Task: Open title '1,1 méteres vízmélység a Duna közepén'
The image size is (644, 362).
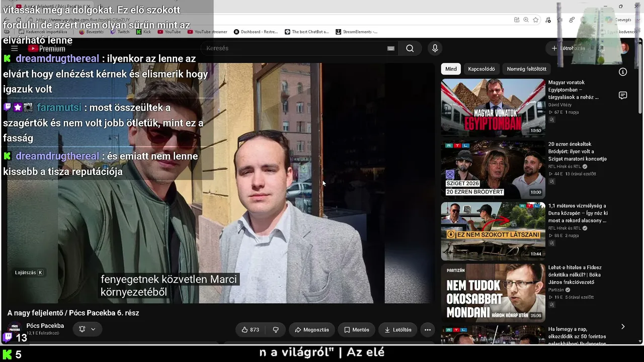Action: 578,213
